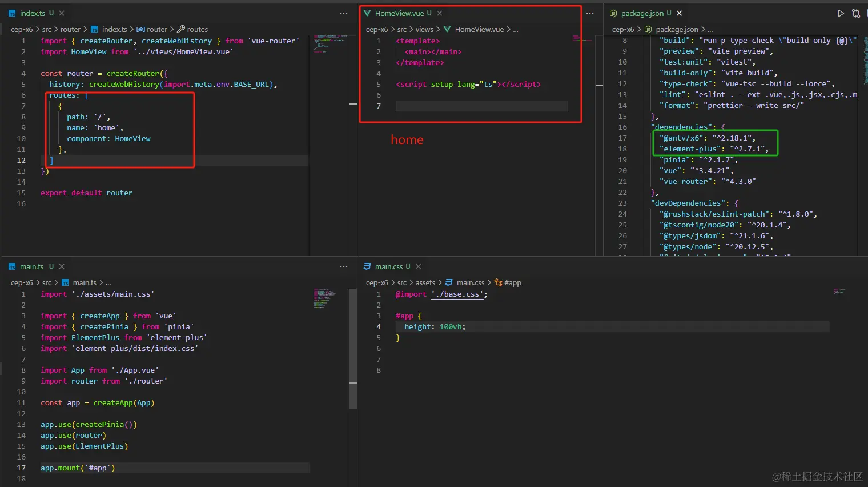
Task: Close the main.css editor tab
Action: coord(418,266)
